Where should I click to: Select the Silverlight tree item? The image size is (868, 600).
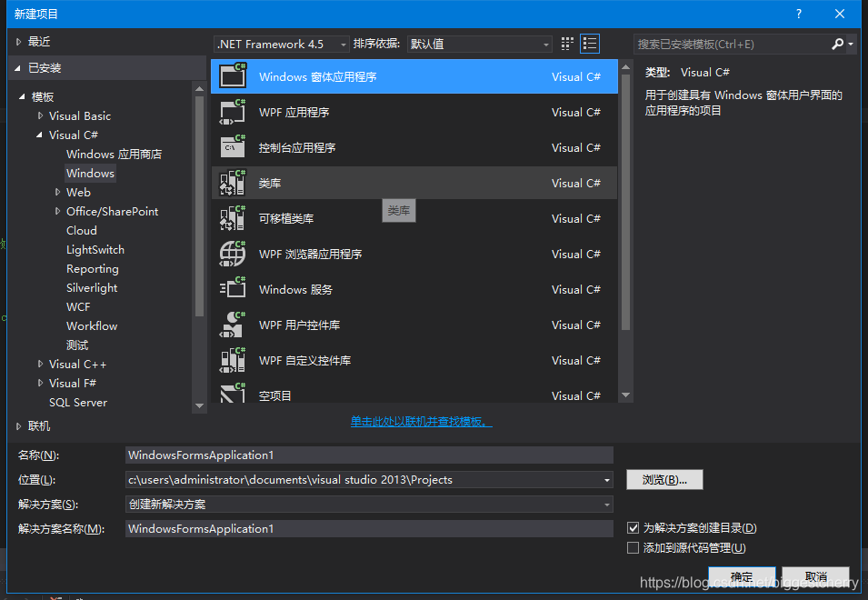[x=92, y=288]
